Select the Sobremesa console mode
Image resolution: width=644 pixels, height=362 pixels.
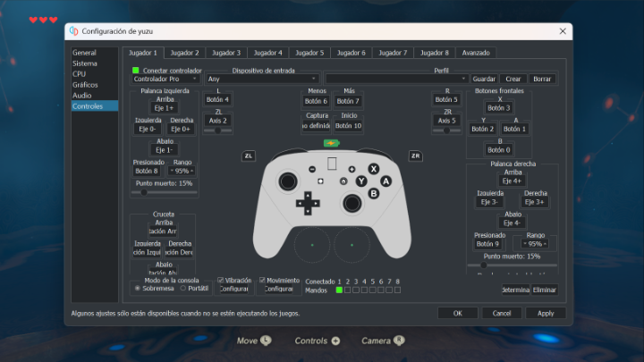coord(138,289)
